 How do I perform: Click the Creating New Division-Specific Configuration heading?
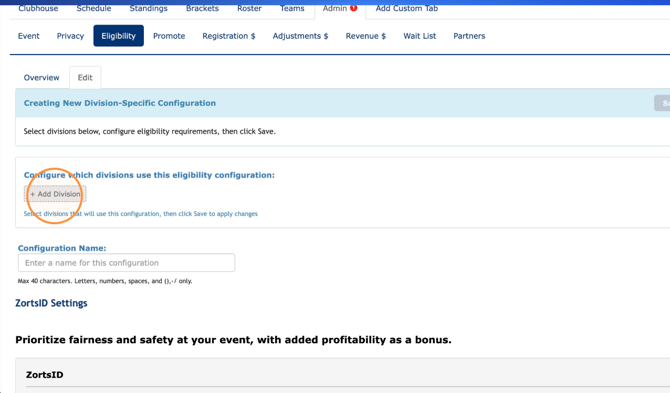[x=120, y=103]
